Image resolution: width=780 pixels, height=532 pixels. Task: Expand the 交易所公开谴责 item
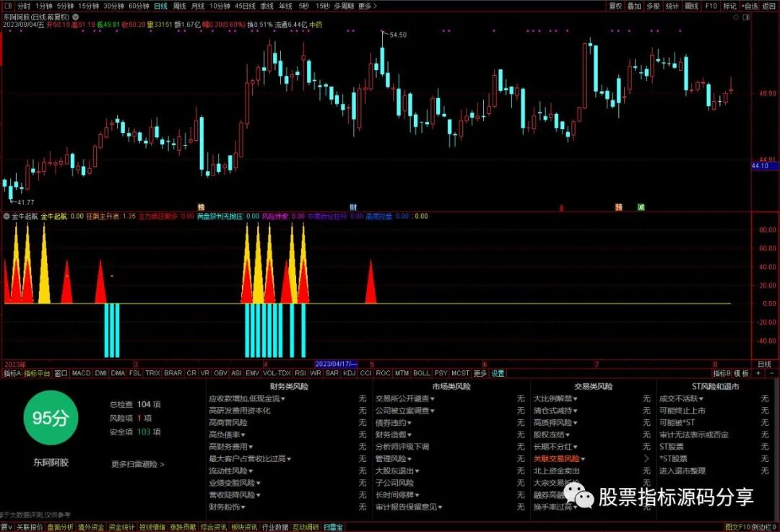tap(405, 398)
